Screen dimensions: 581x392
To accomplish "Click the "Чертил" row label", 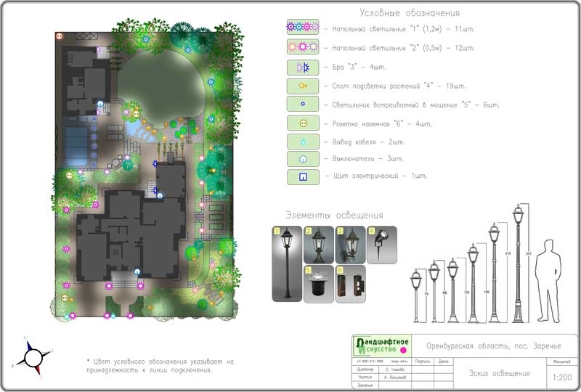I will pos(365,377).
